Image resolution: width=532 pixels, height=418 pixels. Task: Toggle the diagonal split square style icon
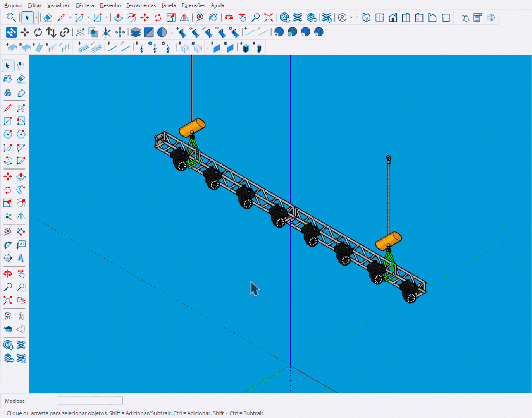(x=149, y=33)
